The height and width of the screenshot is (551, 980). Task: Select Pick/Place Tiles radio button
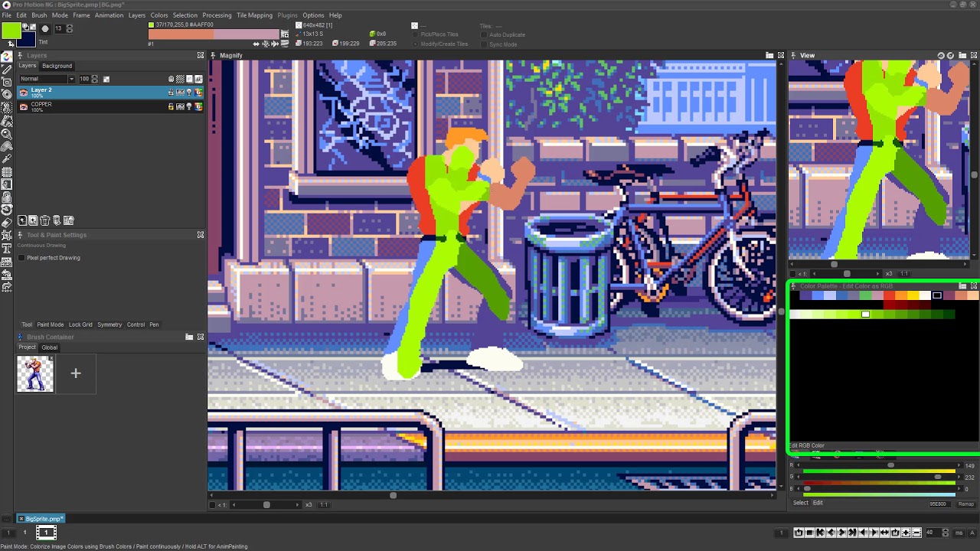coord(416,34)
